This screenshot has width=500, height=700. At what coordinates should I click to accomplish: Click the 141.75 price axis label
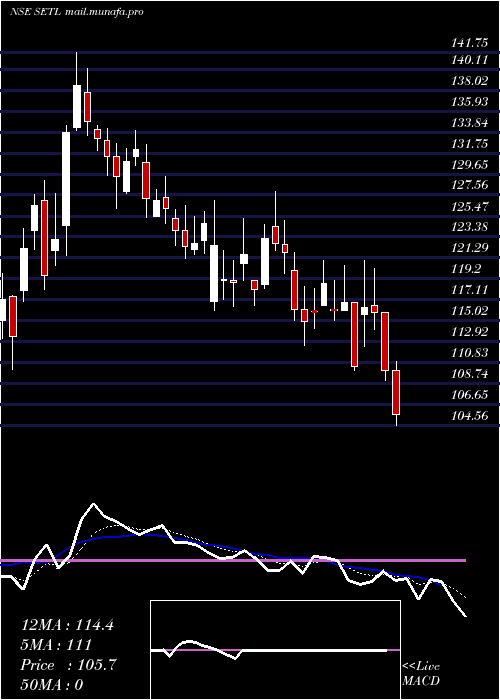pyautogui.click(x=470, y=43)
